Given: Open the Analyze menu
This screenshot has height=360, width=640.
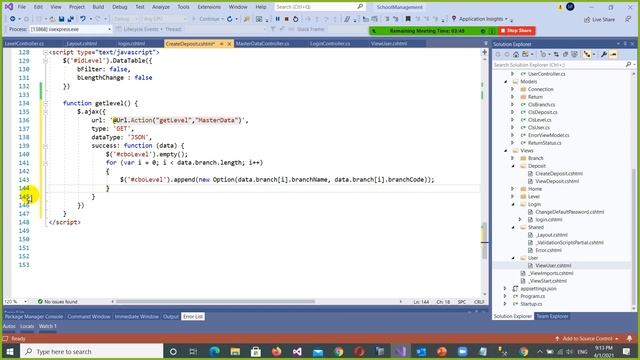Looking at the screenshot, I should click(161, 7).
